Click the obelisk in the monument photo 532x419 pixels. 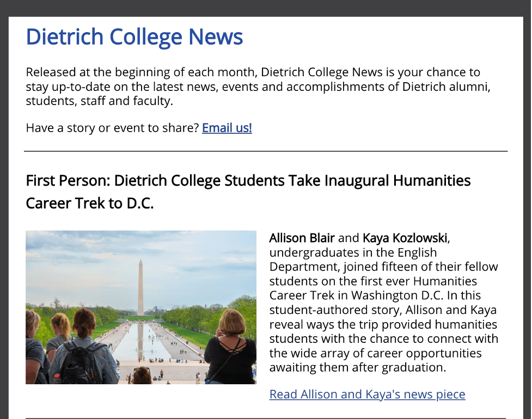pyautogui.click(x=140, y=287)
